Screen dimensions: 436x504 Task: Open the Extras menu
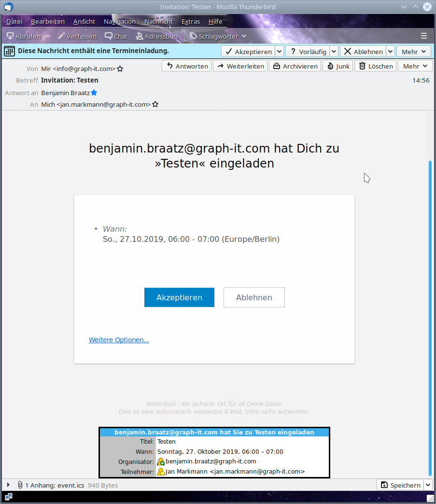[190, 21]
